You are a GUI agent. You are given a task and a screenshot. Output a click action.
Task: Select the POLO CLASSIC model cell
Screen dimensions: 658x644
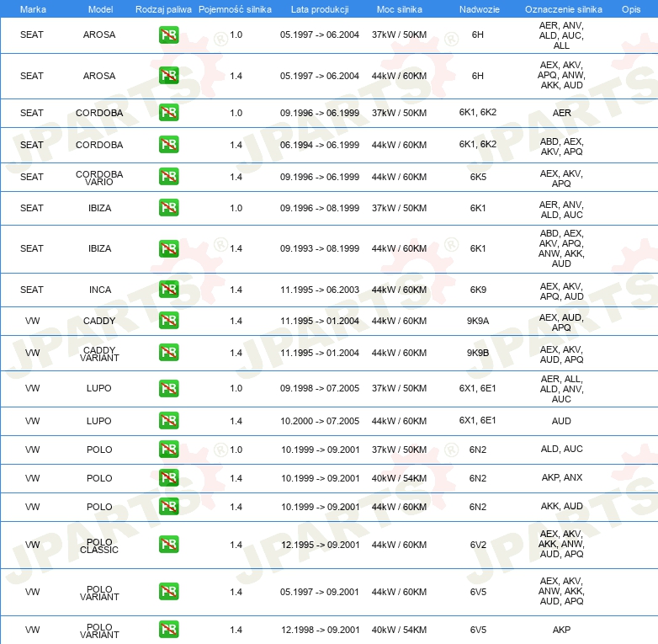(99, 546)
